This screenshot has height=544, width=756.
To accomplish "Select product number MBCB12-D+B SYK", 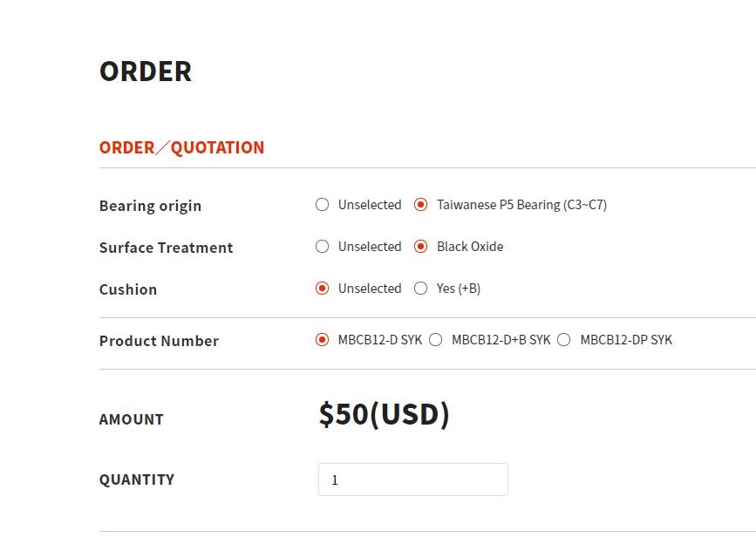I will [x=436, y=340].
